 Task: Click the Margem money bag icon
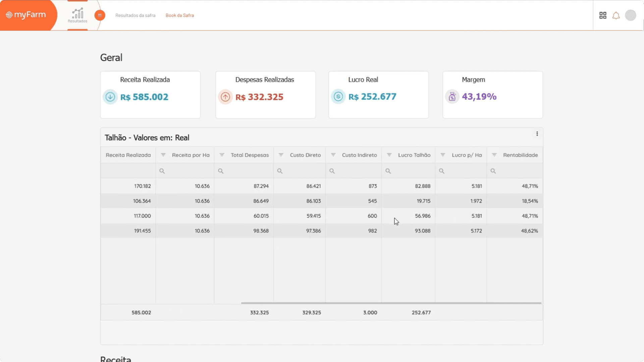click(x=452, y=97)
